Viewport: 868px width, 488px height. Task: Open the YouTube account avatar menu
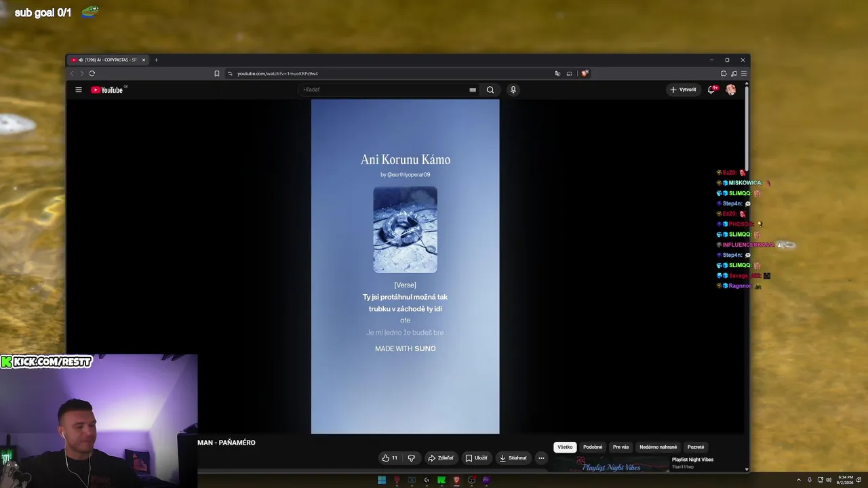(x=730, y=89)
